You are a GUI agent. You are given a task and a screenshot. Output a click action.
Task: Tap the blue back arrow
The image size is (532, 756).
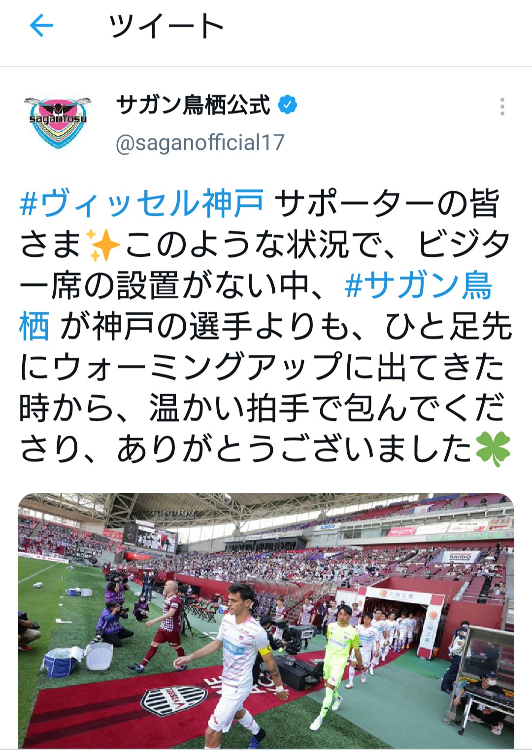pyautogui.click(x=41, y=25)
